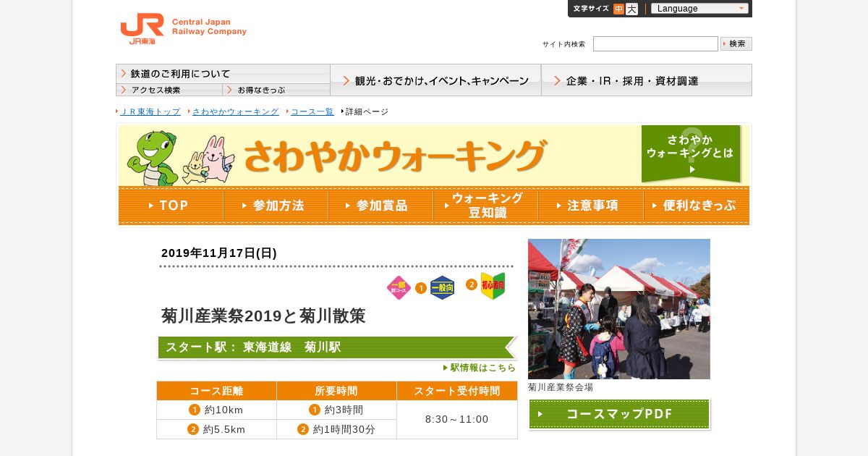Select the 注意事項 tab
Screen dimensions: 868x456
coord(590,206)
